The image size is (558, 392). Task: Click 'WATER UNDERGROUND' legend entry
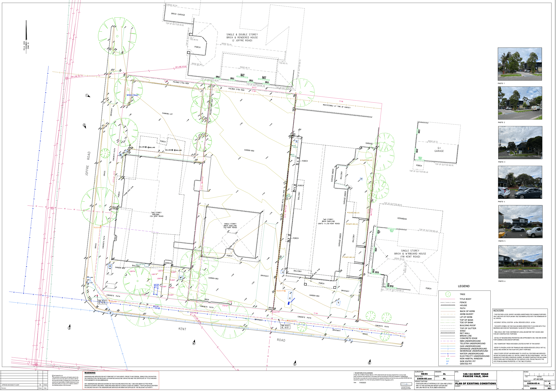(x=472, y=354)
